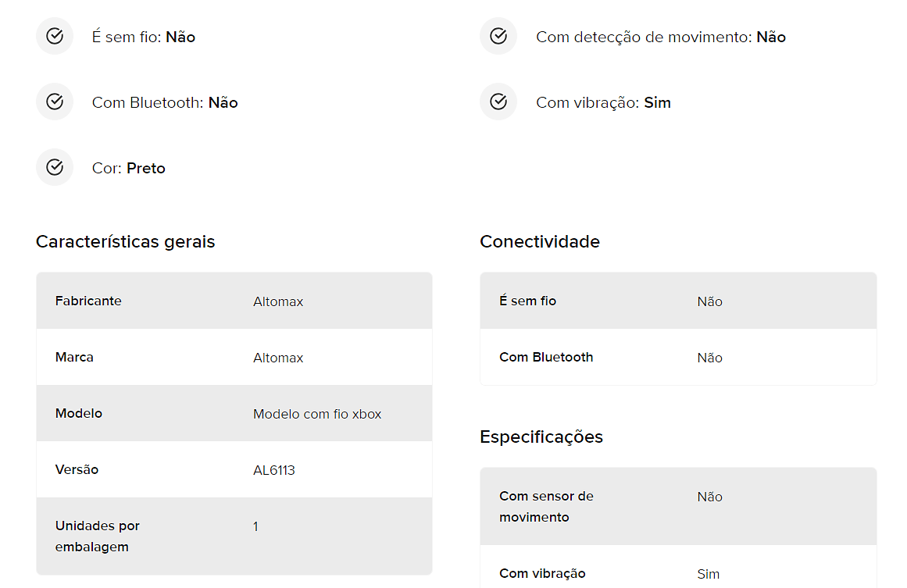Select the Características gerais heading
The width and height of the screenshot is (907, 588).
tap(126, 241)
